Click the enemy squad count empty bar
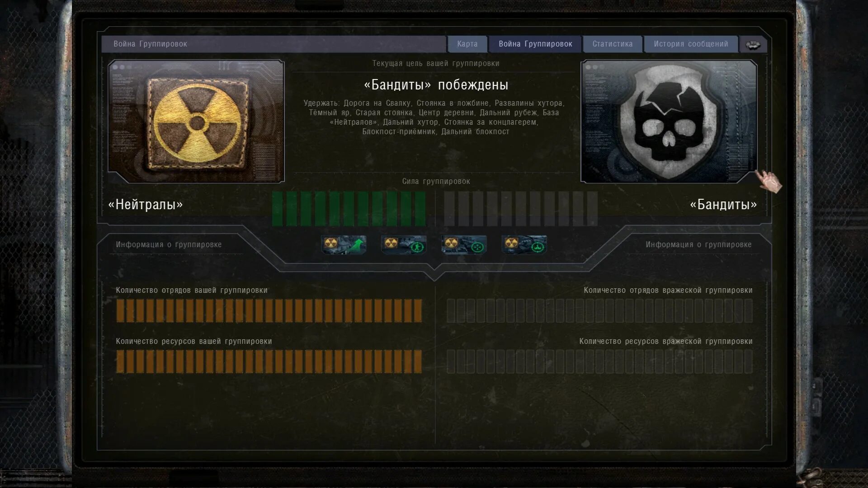This screenshot has height=488, width=868. [599, 310]
